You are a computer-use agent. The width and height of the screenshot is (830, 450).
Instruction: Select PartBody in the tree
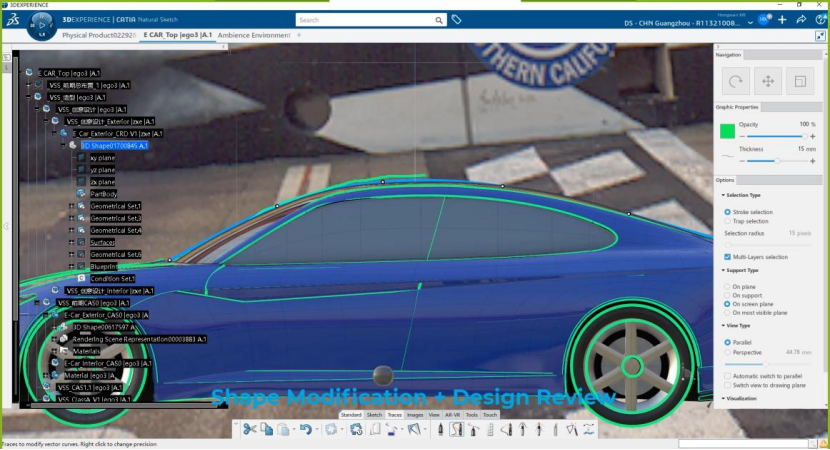click(103, 194)
